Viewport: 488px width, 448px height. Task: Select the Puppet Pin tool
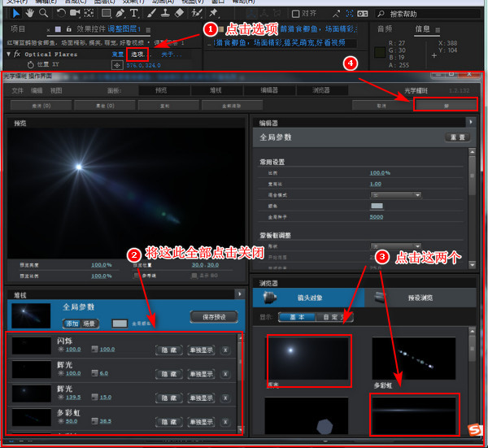click(213, 13)
